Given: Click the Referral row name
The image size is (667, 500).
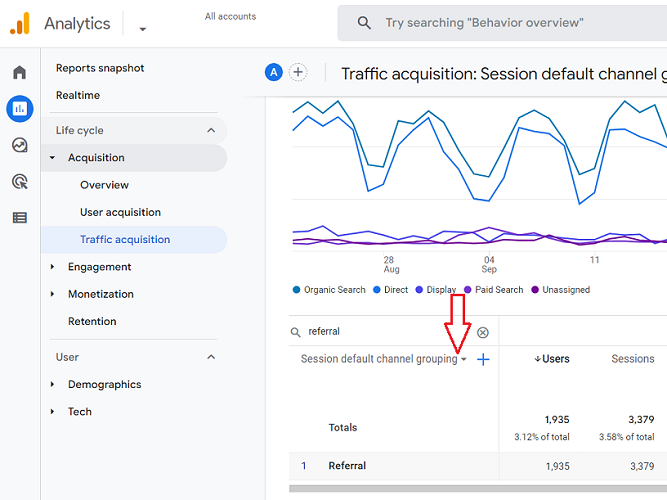Looking at the screenshot, I should click(x=347, y=466).
